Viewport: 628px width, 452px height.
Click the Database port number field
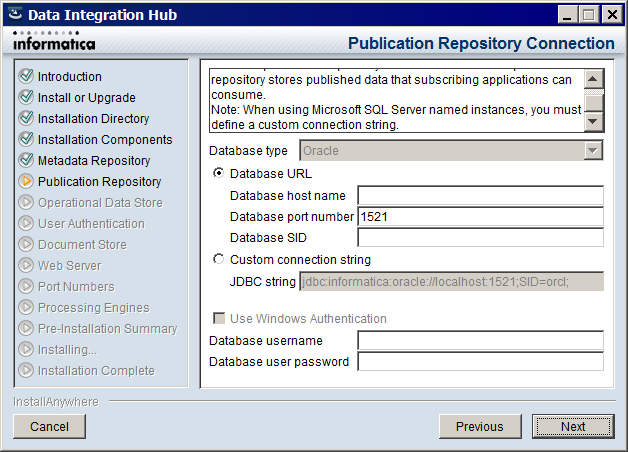coord(480,217)
